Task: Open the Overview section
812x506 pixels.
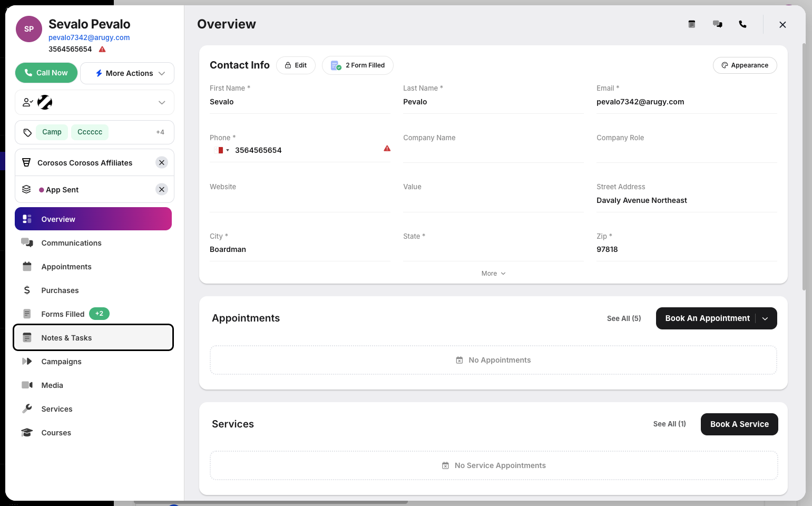Action: pyautogui.click(x=93, y=219)
